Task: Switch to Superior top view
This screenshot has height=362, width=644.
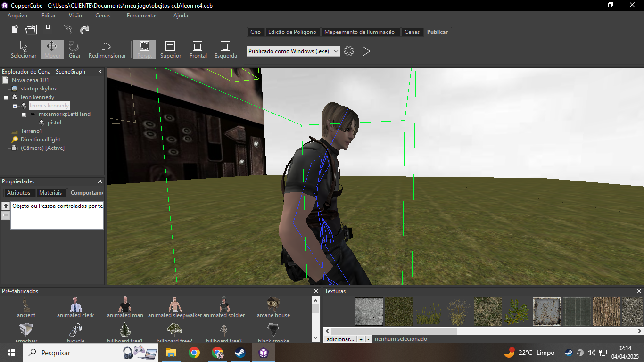Action: click(x=171, y=49)
